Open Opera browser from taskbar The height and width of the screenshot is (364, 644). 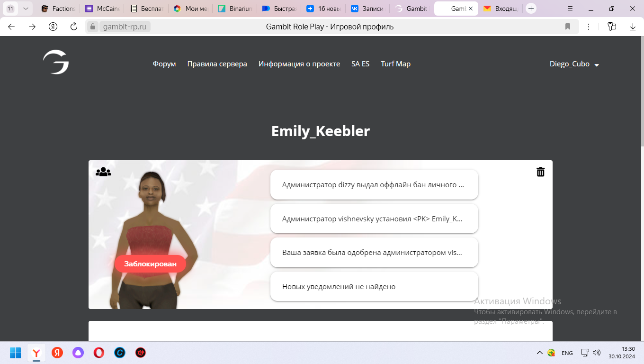click(x=99, y=353)
